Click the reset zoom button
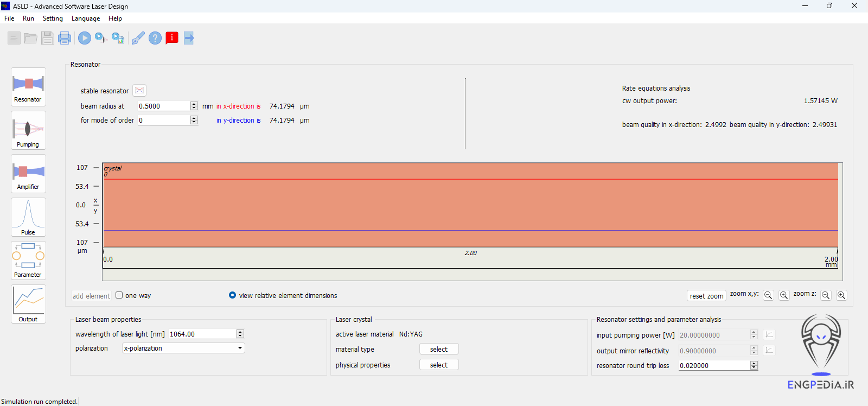 tap(706, 296)
